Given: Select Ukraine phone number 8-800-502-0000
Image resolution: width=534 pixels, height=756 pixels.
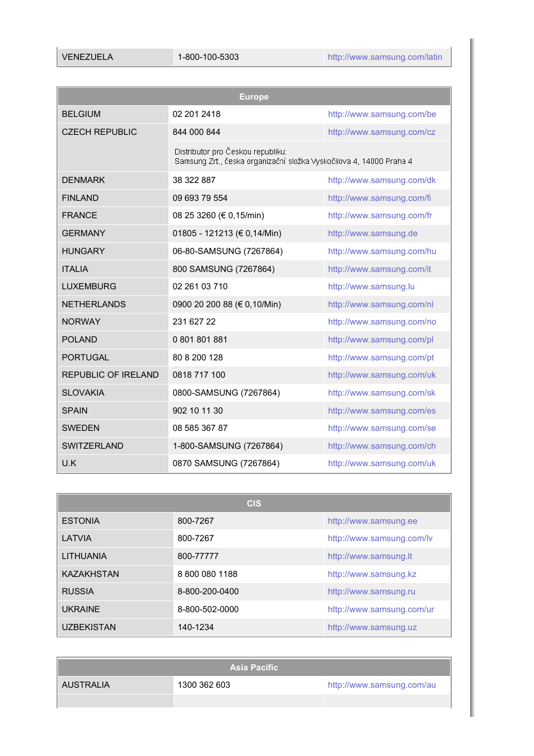Looking at the screenshot, I should [x=208, y=609].
